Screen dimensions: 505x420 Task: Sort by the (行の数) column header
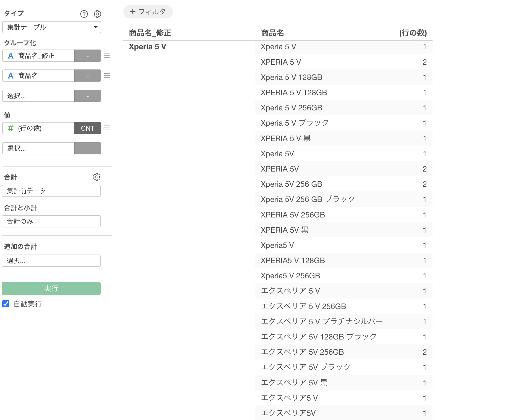coord(413,33)
